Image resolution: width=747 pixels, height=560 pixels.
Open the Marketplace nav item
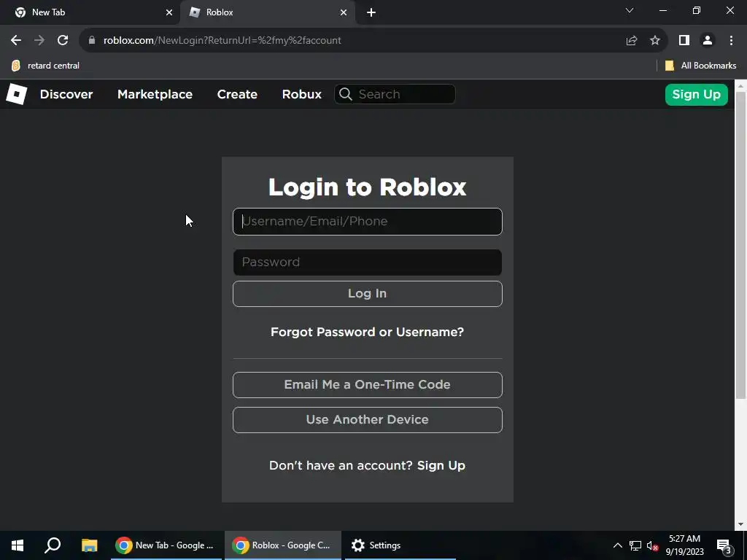point(155,94)
